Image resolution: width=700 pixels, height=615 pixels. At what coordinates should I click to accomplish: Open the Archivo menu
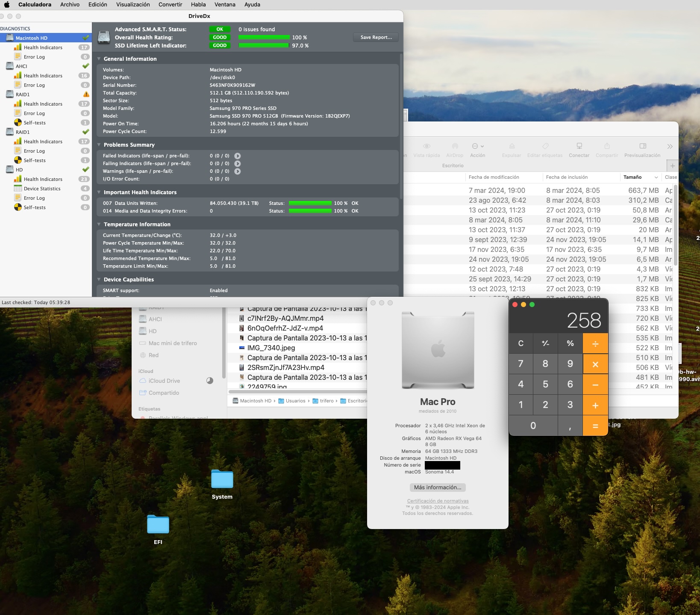pyautogui.click(x=70, y=5)
